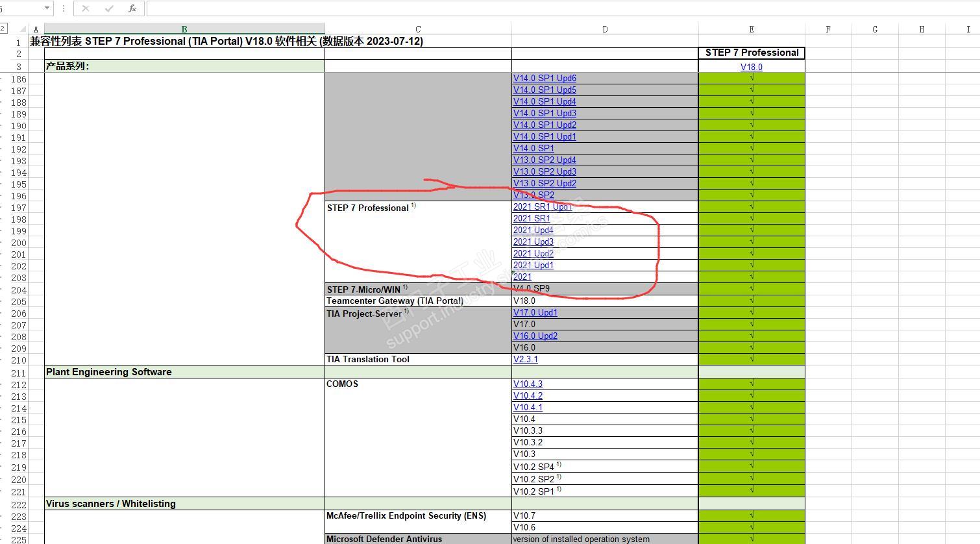
Task: Select all cells with the corner triangle
Action: [23, 29]
